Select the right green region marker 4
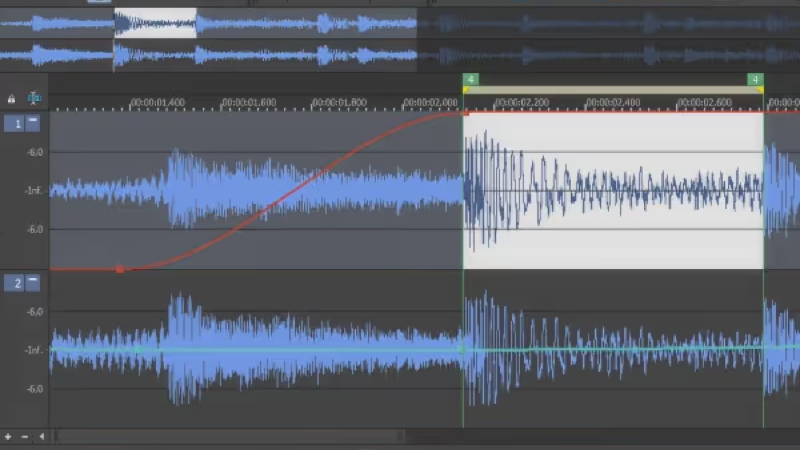Viewport: 800px width, 450px height. click(x=755, y=79)
